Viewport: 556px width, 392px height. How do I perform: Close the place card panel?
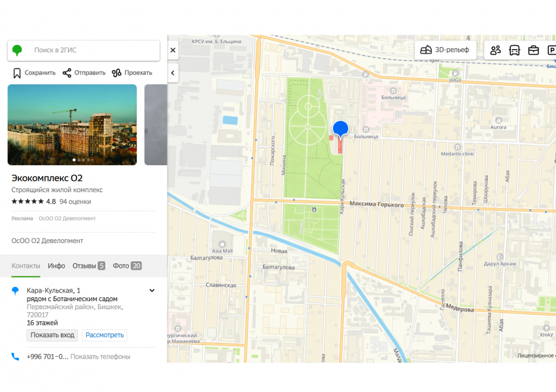coord(173,50)
